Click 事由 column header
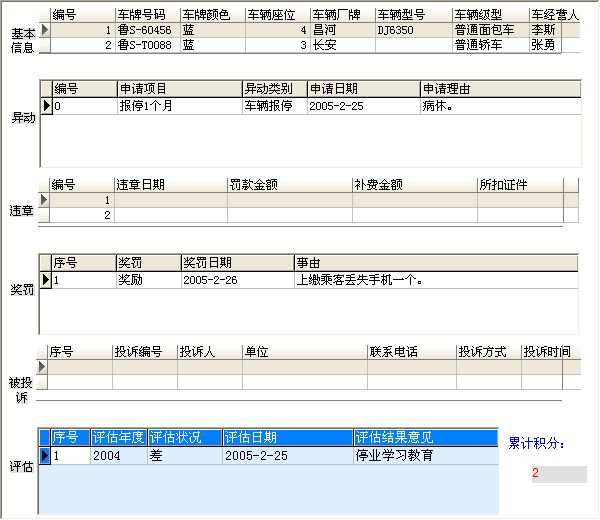The width and height of the screenshot is (600, 520). 436,263
